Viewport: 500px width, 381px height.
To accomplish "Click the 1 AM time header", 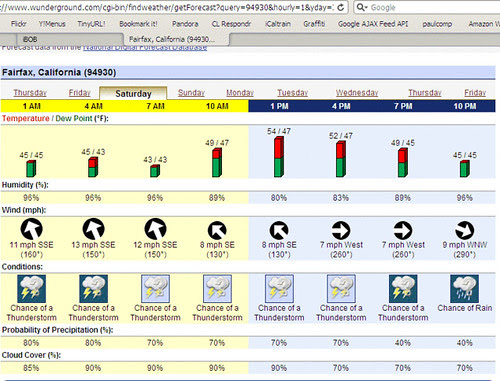I will 31,106.
